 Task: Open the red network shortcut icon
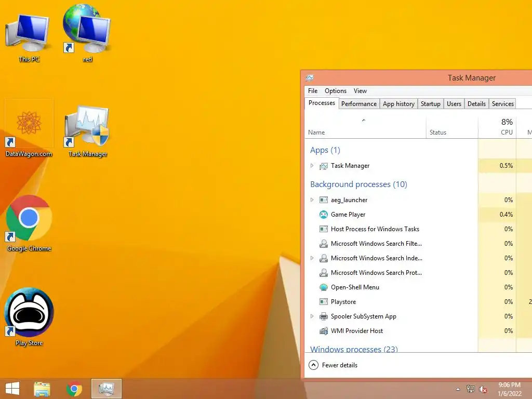click(x=87, y=34)
